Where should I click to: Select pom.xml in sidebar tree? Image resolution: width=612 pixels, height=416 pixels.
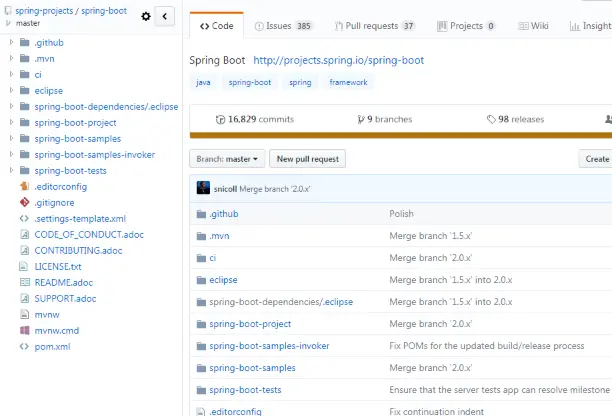coord(52,347)
